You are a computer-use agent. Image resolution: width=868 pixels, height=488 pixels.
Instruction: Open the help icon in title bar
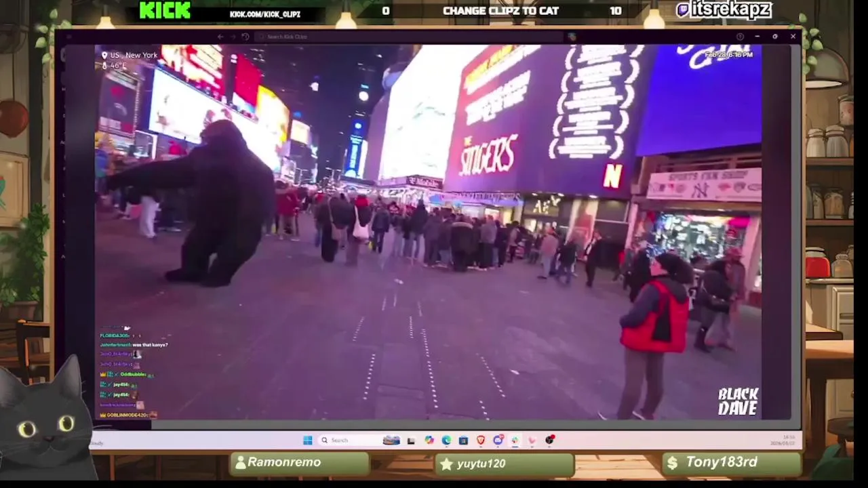pos(740,37)
